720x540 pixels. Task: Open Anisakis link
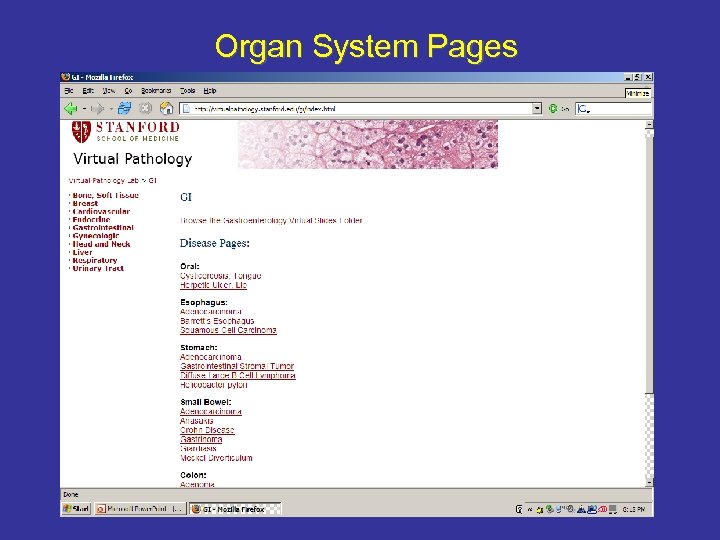pos(197,421)
